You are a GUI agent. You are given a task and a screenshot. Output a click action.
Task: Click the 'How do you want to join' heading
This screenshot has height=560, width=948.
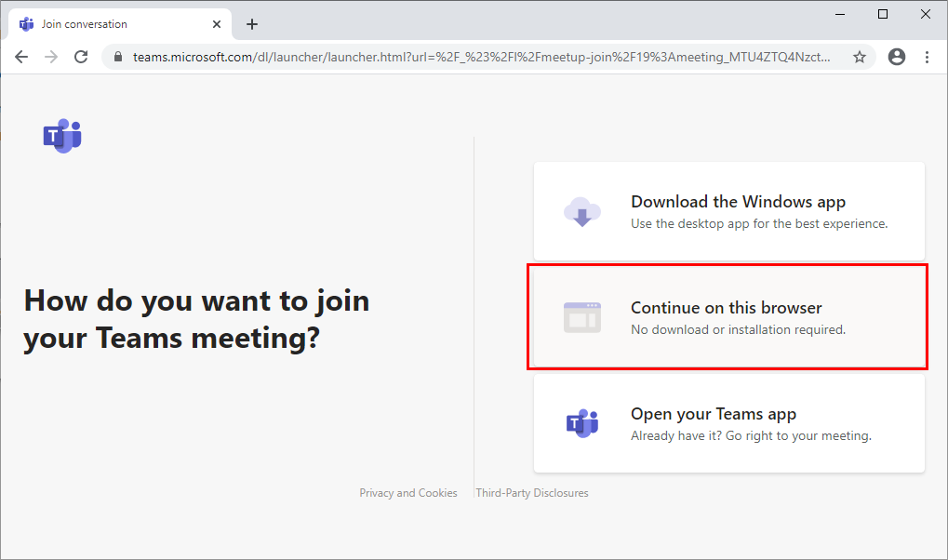pos(196,319)
